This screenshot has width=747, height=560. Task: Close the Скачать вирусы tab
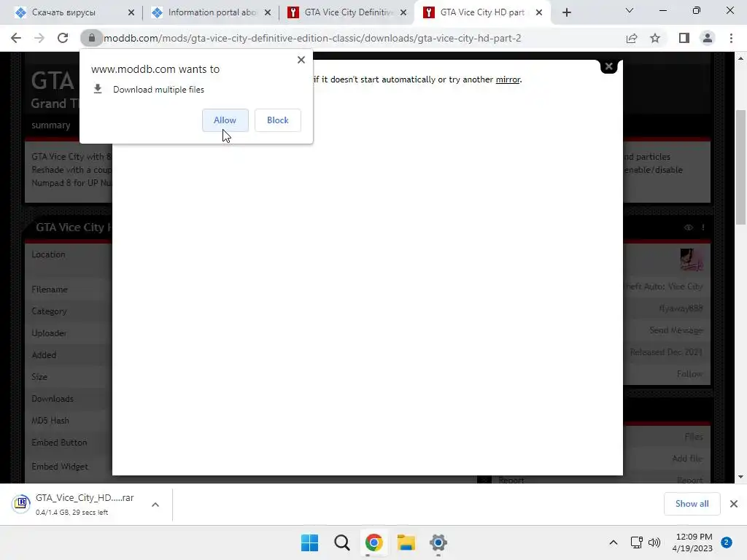131,12
